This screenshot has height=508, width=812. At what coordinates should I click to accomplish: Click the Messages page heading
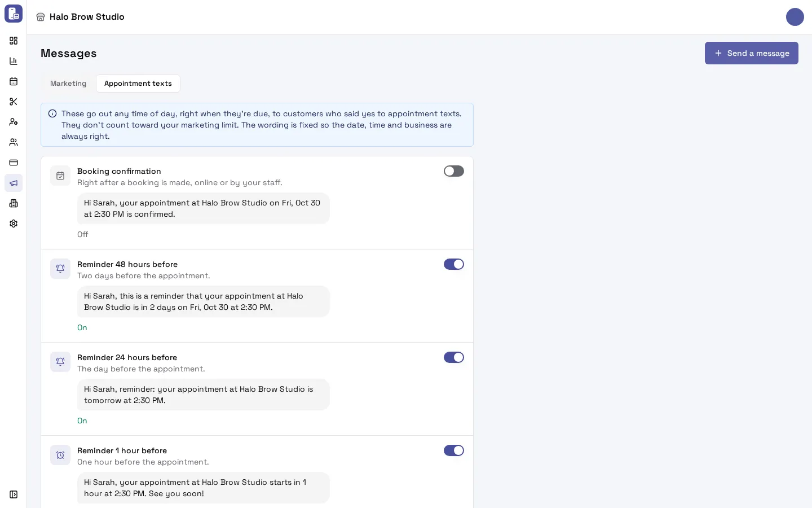[x=69, y=53]
